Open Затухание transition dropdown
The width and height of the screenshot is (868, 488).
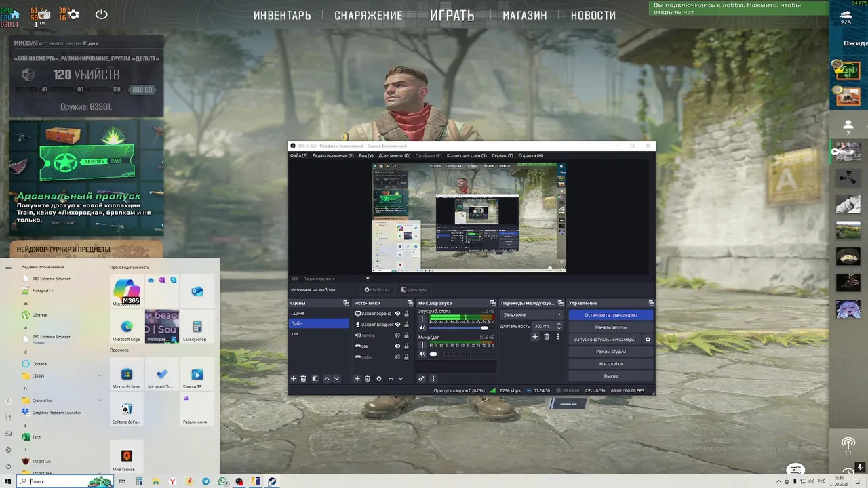click(x=532, y=314)
